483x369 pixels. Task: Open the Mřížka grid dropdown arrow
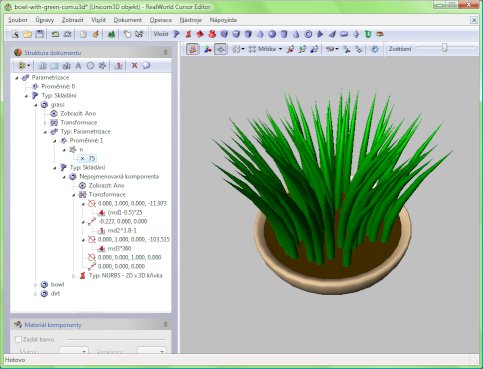point(280,49)
